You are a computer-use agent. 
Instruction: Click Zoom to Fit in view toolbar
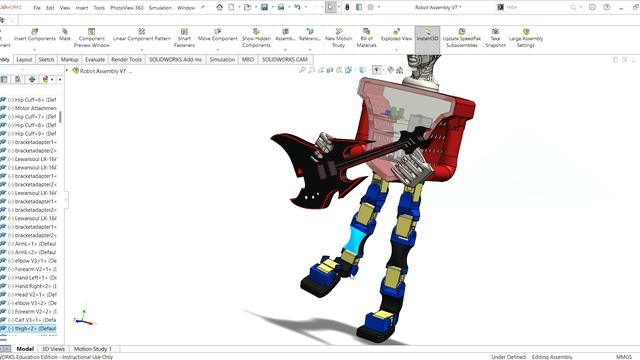tap(302, 70)
